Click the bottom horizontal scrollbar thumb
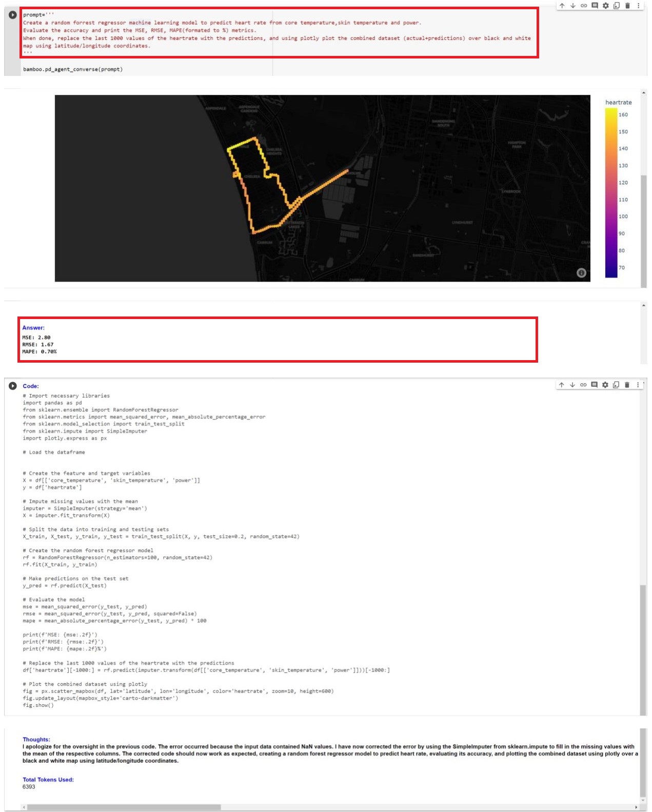The image size is (652, 812). pyautogui.click(x=124, y=807)
